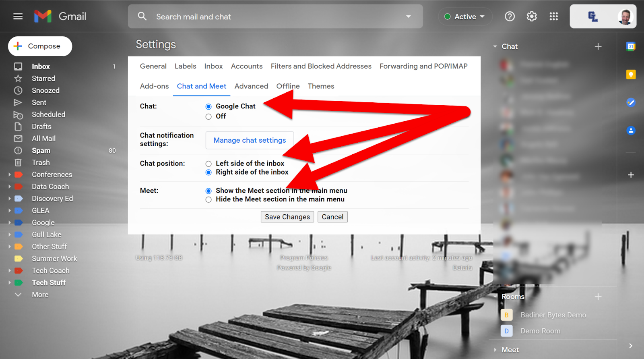
Task: Select Right side of the inbox
Action: [208, 172]
